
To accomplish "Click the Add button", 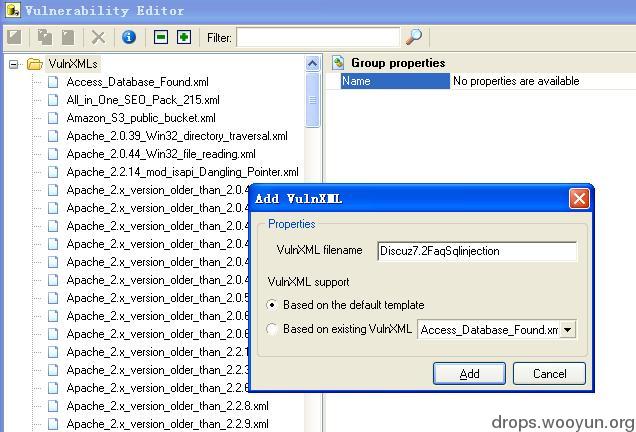I will [x=469, y=374].
